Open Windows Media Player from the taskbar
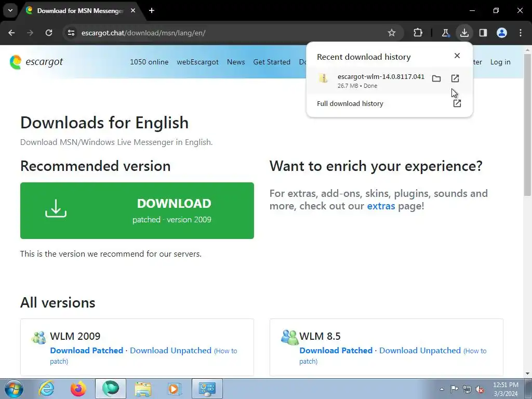This screenshot has width=532, height=399. [175, 389]
